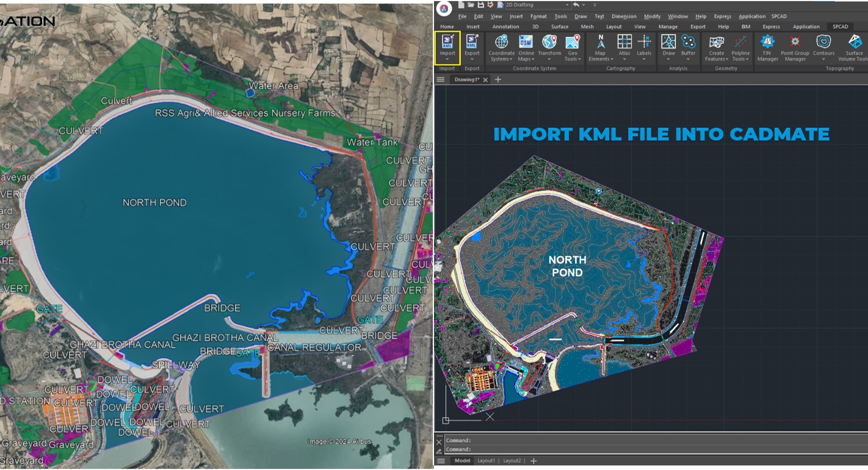Click the Atlas grid icon
The image size is (868, 470).
click(x=624, y=42)
